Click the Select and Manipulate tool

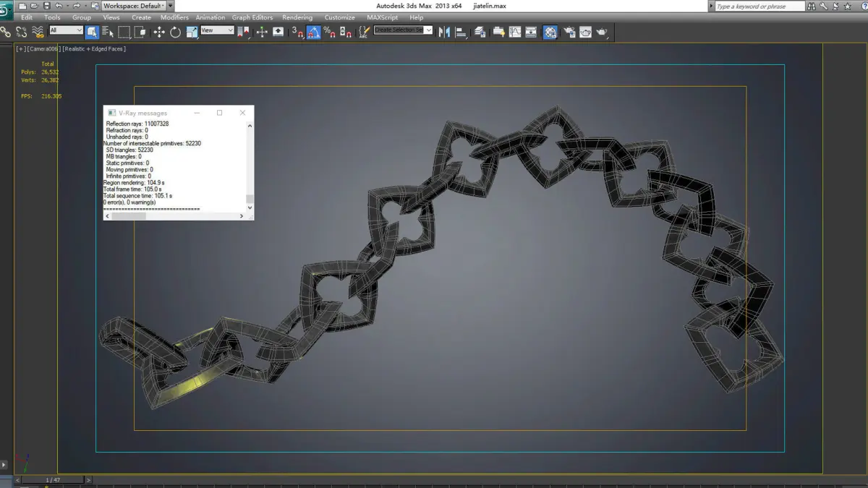[x=262, y=32]
